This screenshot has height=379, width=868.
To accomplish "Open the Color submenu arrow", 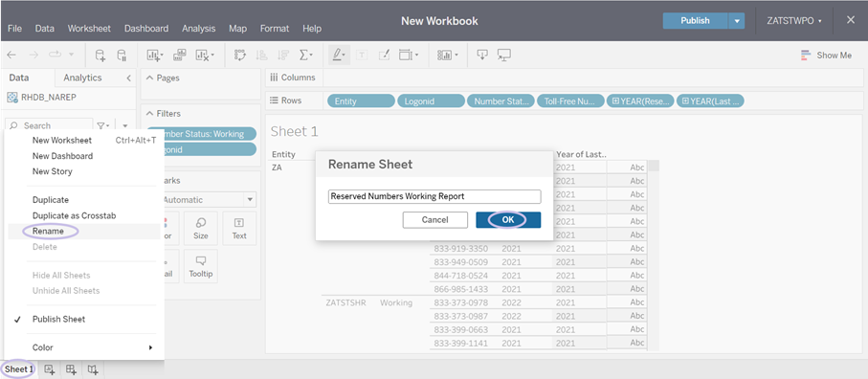I will tap(150, 347).
